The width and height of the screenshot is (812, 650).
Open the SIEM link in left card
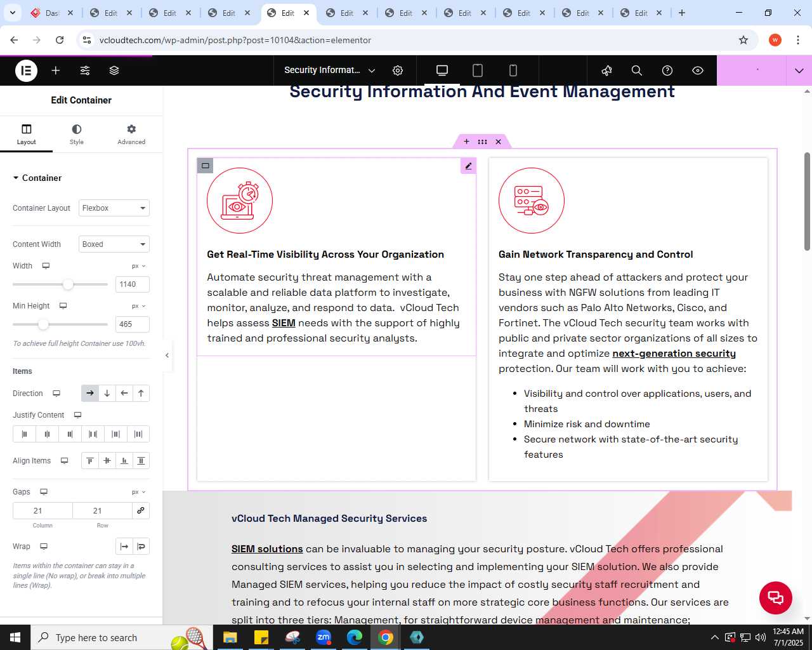pyautogui.click(x=284, y=323)
